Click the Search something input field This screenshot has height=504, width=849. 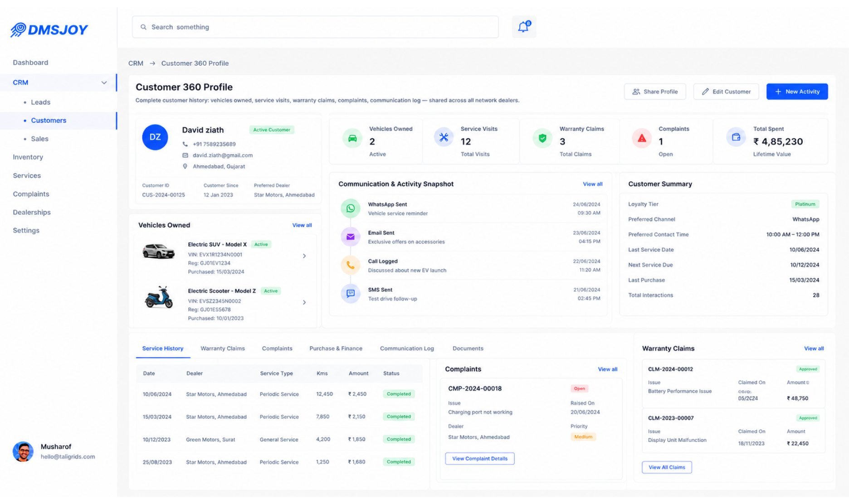point(315,27)
